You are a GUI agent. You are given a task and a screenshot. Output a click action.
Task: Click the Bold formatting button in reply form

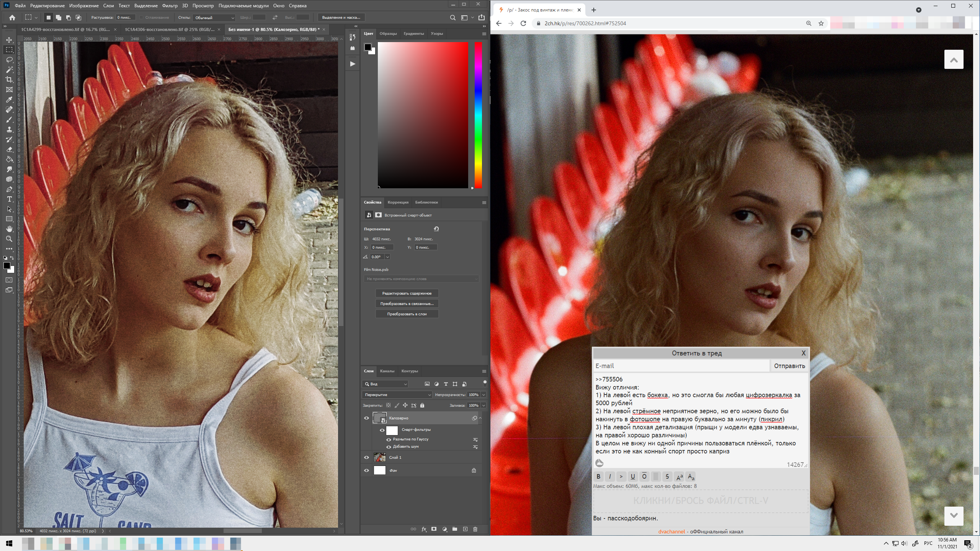click(x=598, y=476)
